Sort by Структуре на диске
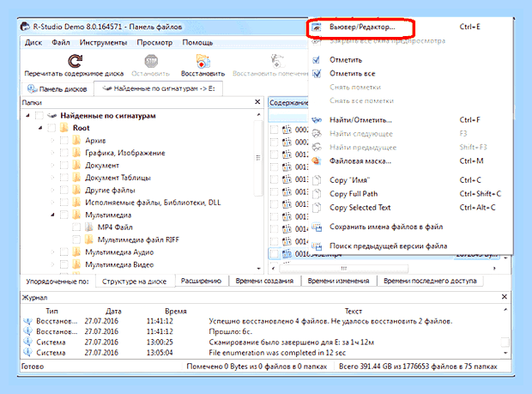This screenshot has width=532, height=394. click(135, 282)
